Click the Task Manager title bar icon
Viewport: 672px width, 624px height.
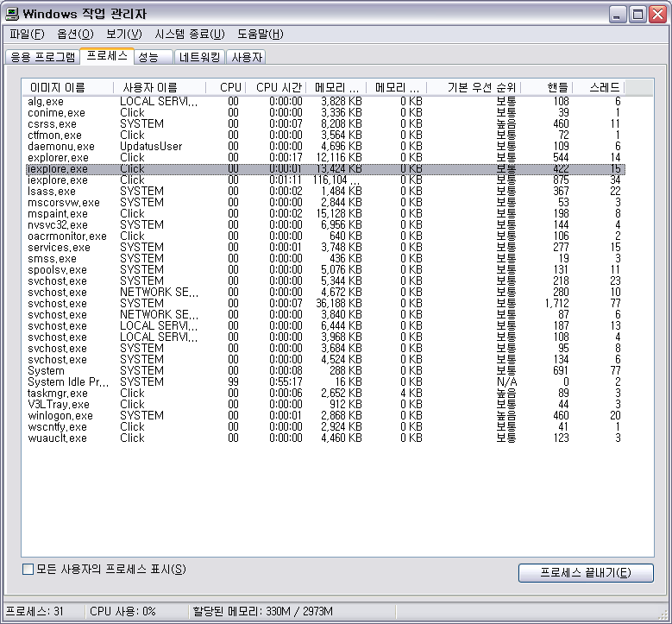(x=12, y=14)
